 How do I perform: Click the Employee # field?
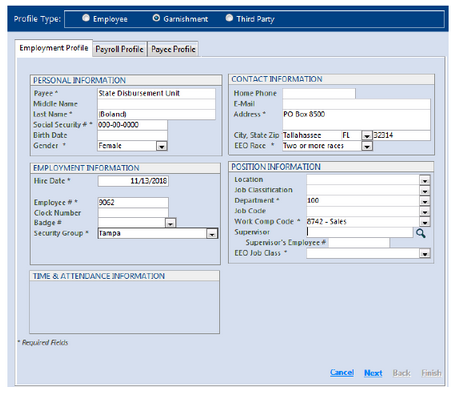pyautogui.click(x=133, y=202)
